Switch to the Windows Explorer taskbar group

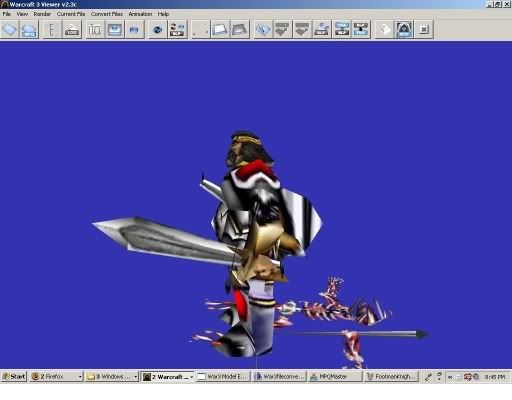tap(111, 377)
